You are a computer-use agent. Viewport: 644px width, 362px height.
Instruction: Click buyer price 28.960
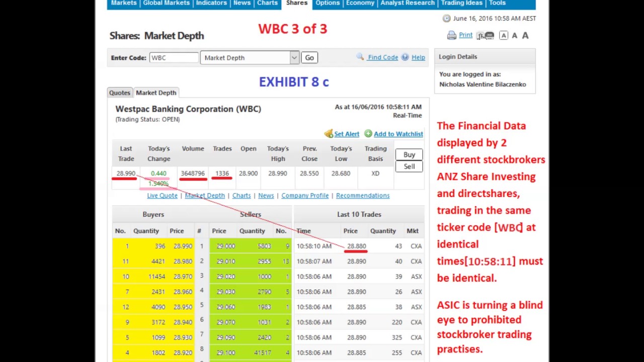(183, 292)
